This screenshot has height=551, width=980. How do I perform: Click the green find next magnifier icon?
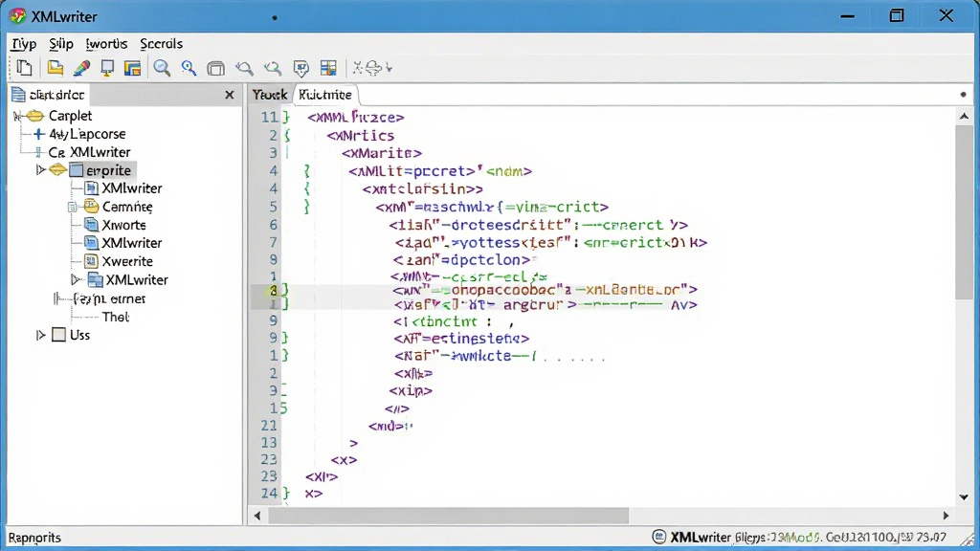(273, 68)
